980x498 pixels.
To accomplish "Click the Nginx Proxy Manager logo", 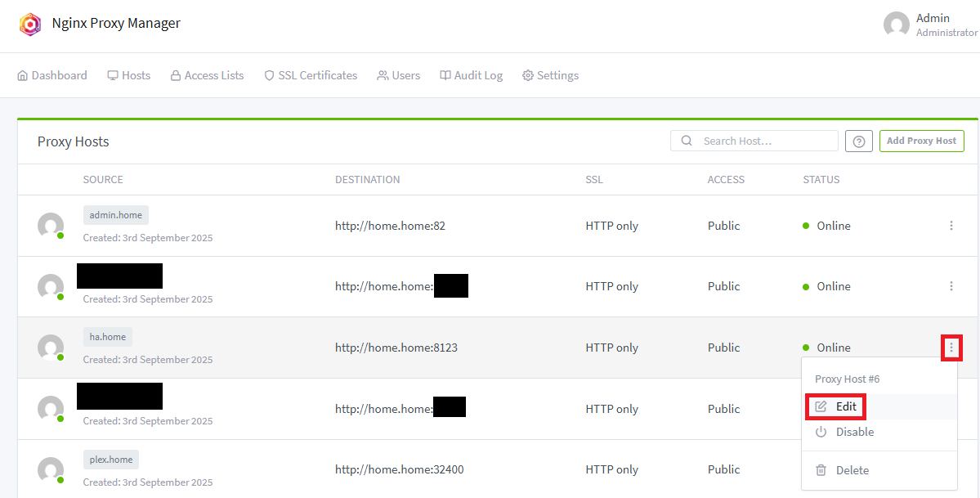I will 31,24.
